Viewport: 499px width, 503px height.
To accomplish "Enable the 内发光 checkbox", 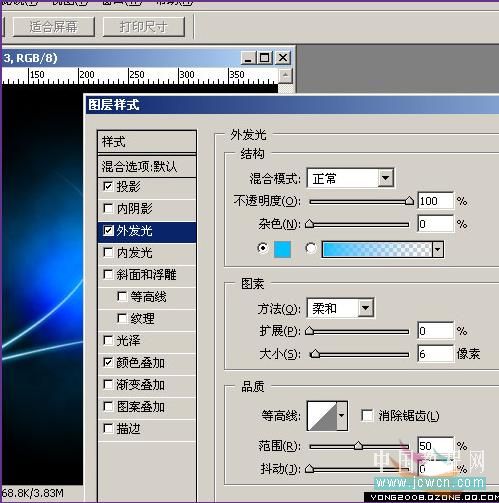I will tap(108, 252).
